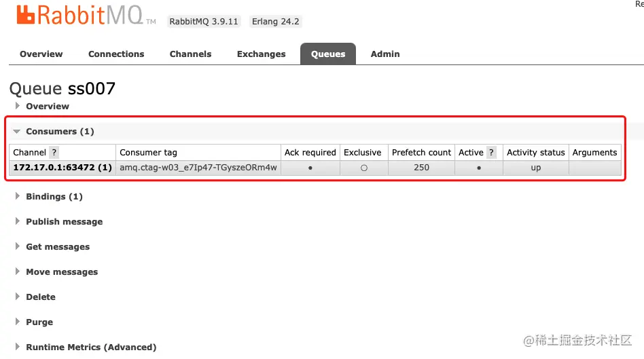Viewport: 644px width, 359px height.
Task: Open the Channels tab
Action: click(x=191, y=54)
